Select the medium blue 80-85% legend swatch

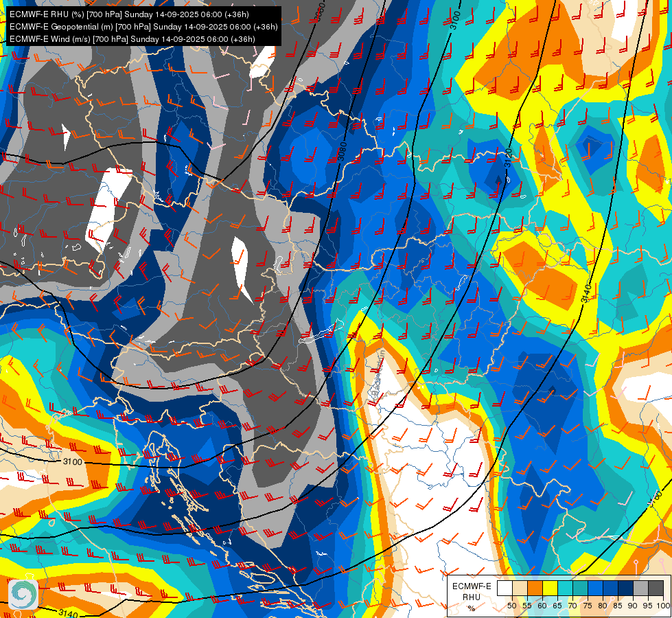coord(610,588)
